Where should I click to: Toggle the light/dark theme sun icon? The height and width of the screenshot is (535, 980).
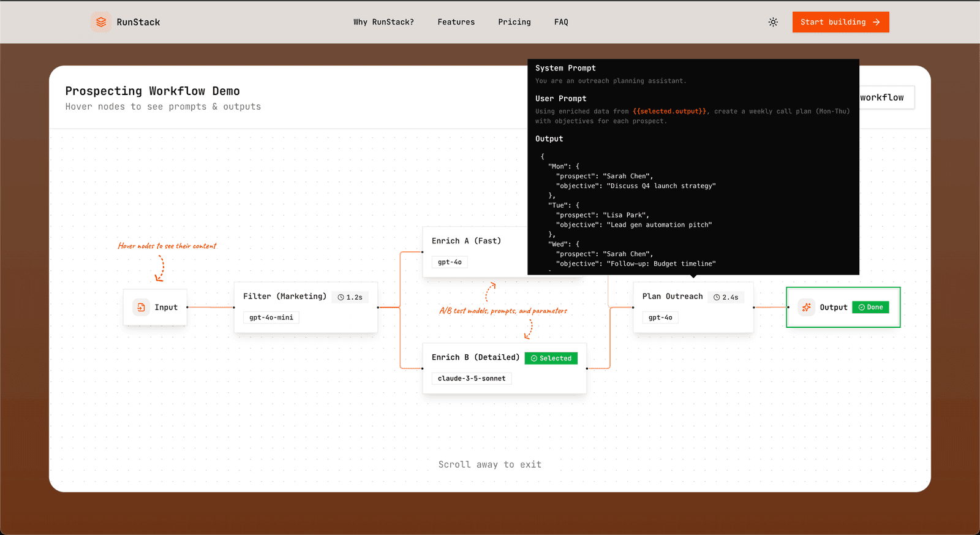pos(773,22)
